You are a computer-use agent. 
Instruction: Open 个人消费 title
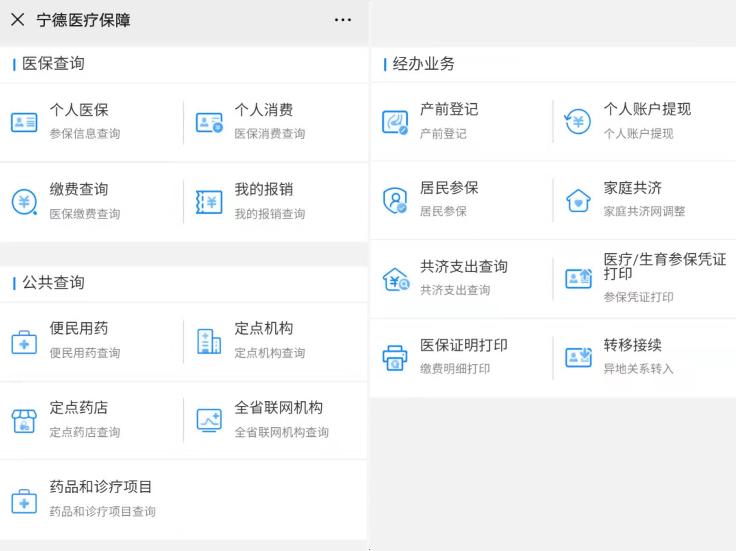point(264,110)
